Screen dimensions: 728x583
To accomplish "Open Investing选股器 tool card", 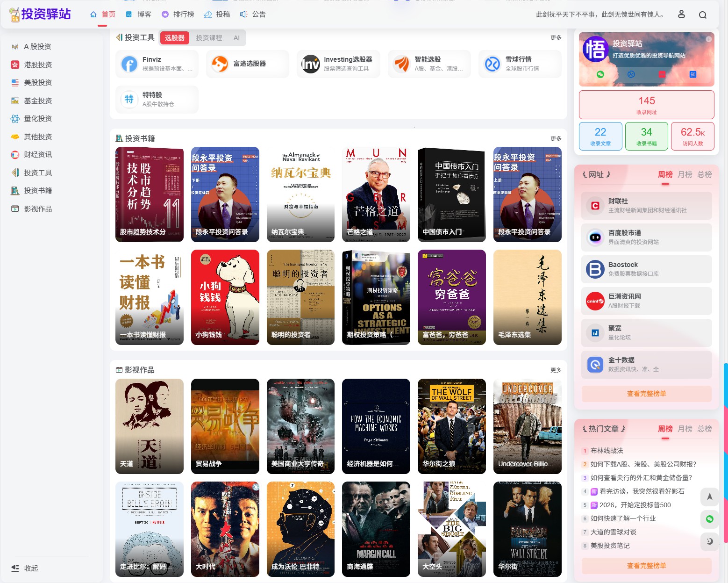I will tap(338, 64).
